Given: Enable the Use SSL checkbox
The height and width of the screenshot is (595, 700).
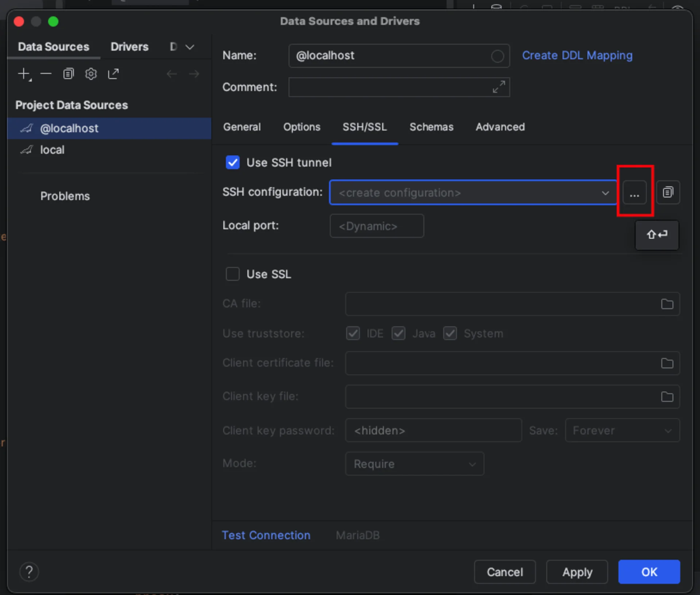Looking at the screenshot, I should tap(233, 274).
